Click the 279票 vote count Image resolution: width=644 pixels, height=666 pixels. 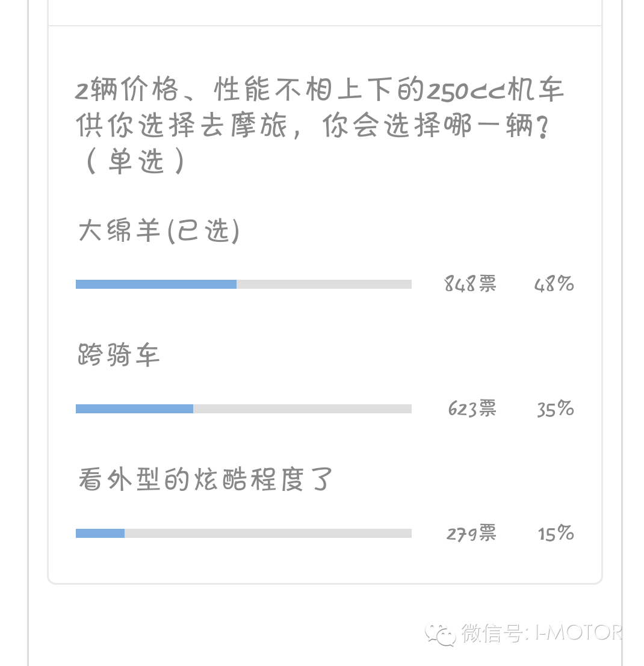tap(471, 533)
